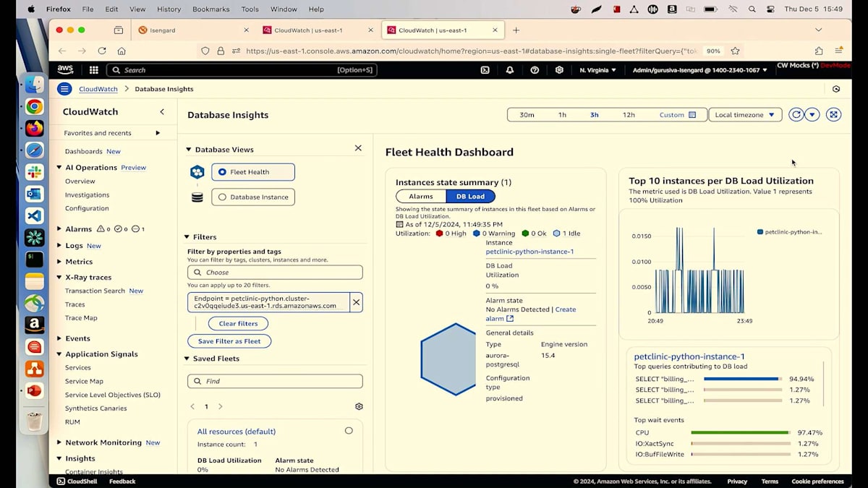Set time range to 30m
Screen dimensions: 868x488
tap(527, 115)
